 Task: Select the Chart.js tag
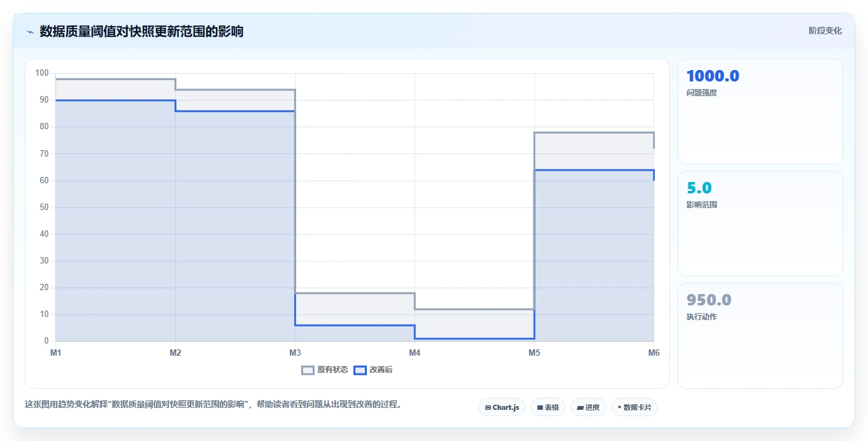point(502,407)
